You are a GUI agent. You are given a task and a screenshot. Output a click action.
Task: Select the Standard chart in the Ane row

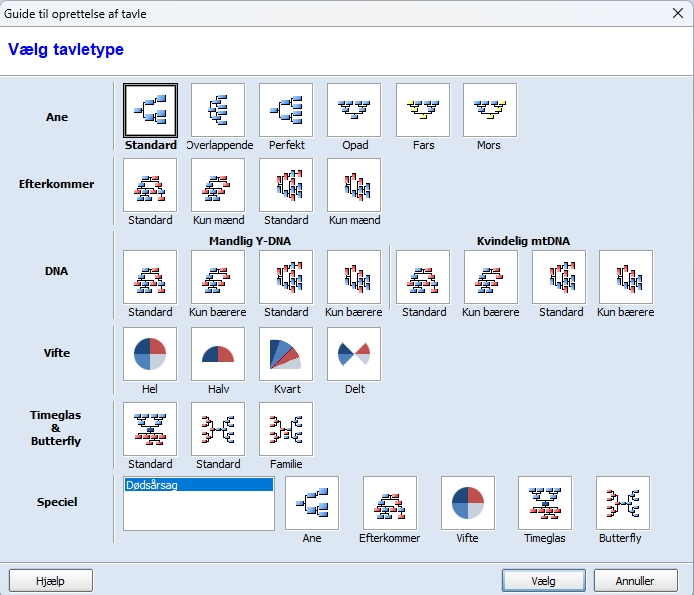tap(150, 110)
